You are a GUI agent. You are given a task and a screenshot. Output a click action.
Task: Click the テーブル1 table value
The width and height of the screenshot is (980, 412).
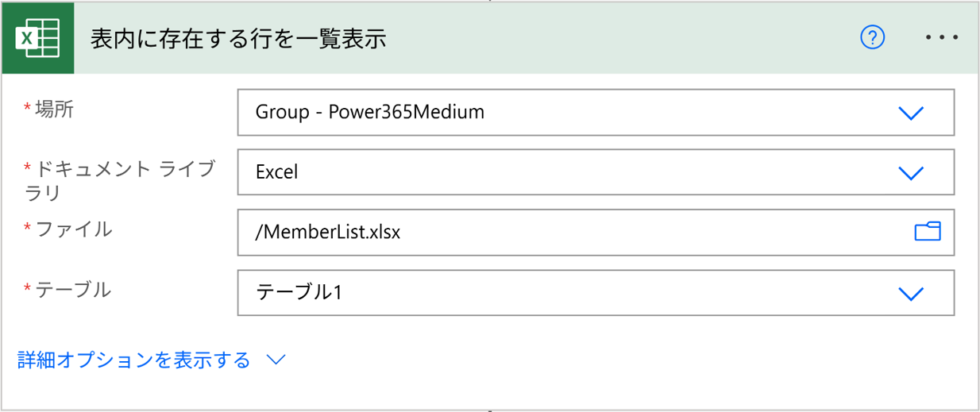(299, 293)
